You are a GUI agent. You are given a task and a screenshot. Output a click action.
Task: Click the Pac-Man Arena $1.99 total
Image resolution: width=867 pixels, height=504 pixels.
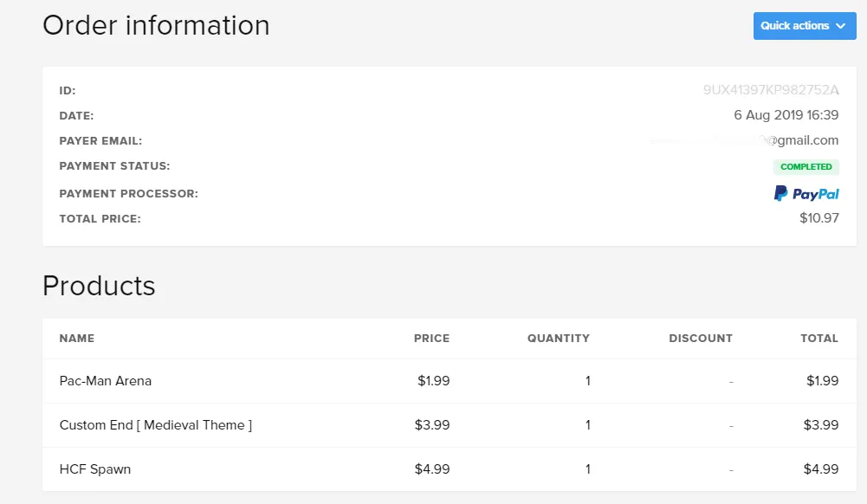(822, 381)
